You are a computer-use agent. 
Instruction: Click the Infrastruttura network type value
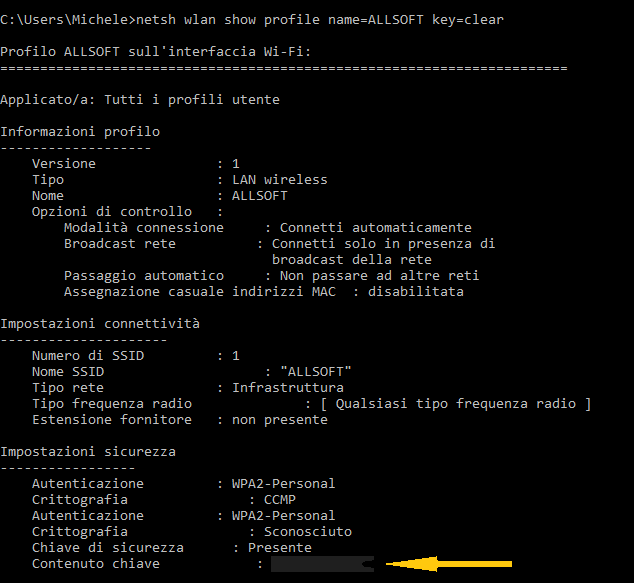pyautogui.click(x=287, y=388)
